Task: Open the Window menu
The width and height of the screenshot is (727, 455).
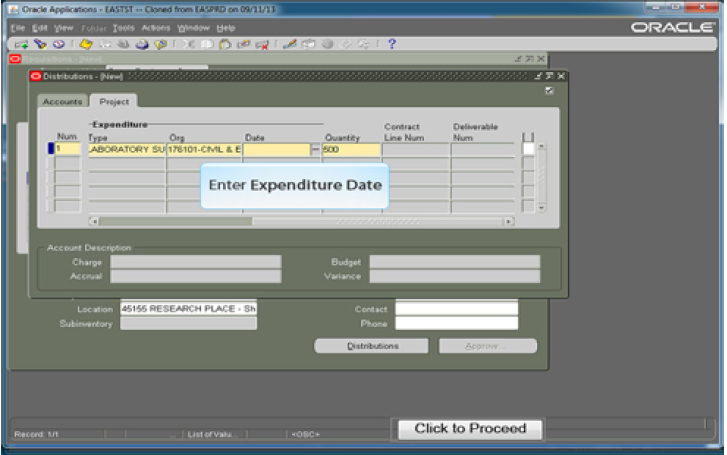Action: (193, 28)
